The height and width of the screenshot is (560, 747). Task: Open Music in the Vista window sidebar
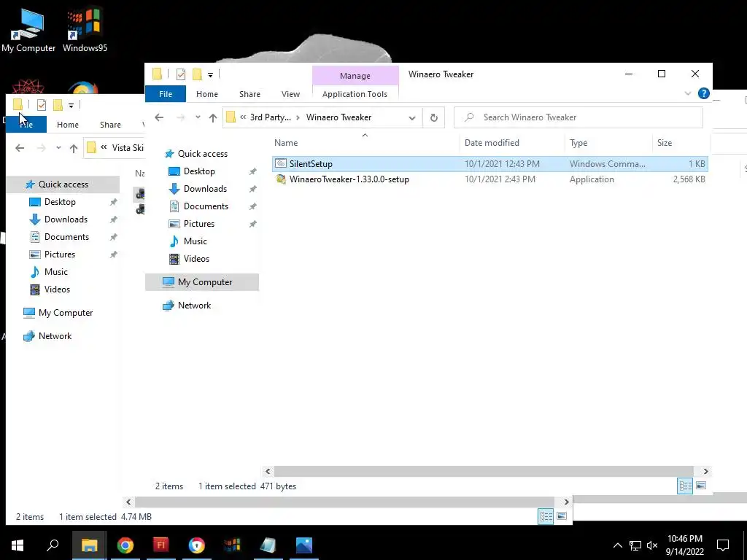coord(55,272)
